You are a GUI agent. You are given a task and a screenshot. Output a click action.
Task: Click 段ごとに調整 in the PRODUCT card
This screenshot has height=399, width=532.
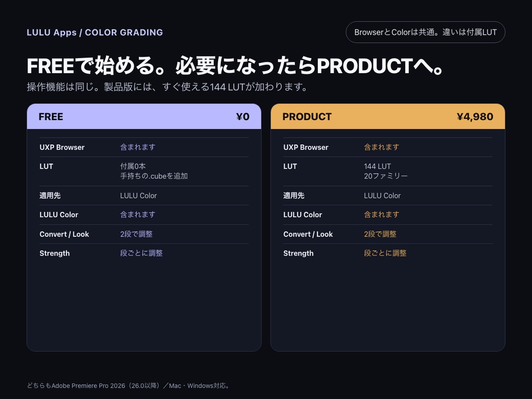tap(385, 253)
